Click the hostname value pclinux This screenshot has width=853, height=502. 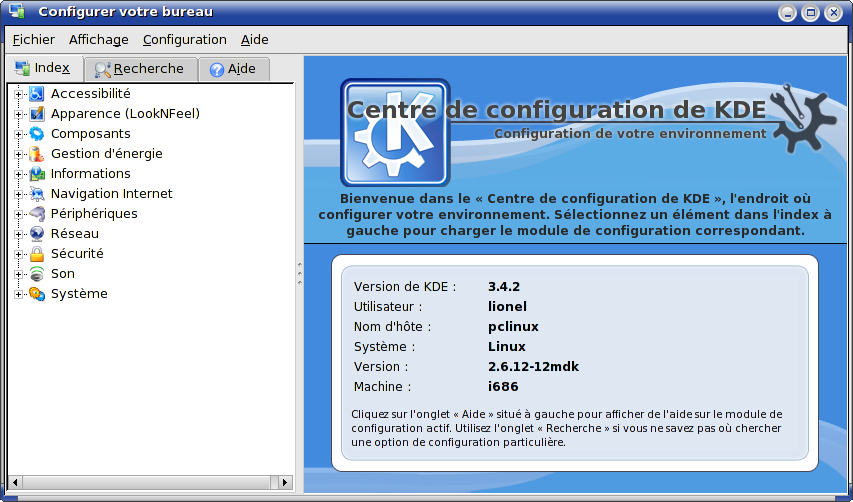tap(514, 327)
